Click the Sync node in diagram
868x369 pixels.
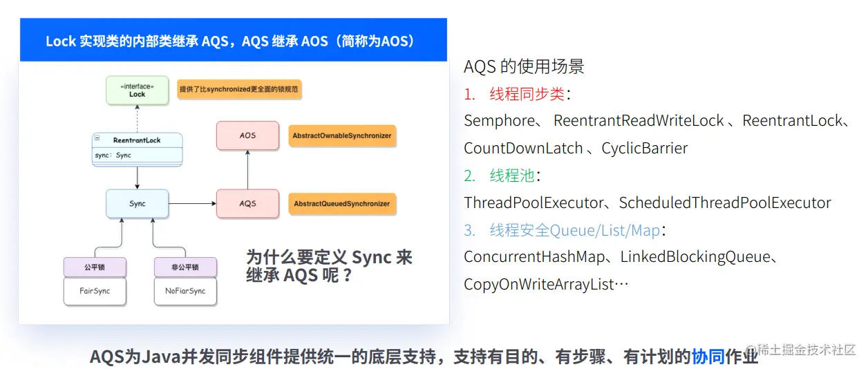[137, 204]
